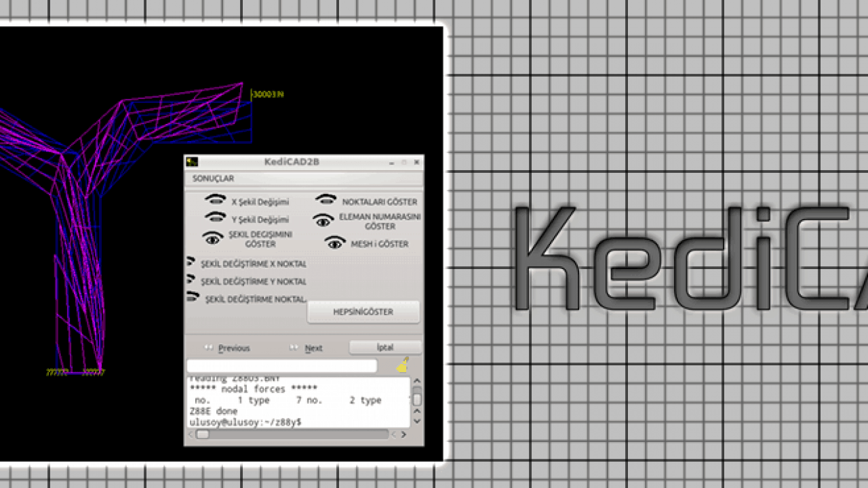Click the 30003 N force label
Image resolution: width=868 pixels, height=488 pixels.
point(268,94)
